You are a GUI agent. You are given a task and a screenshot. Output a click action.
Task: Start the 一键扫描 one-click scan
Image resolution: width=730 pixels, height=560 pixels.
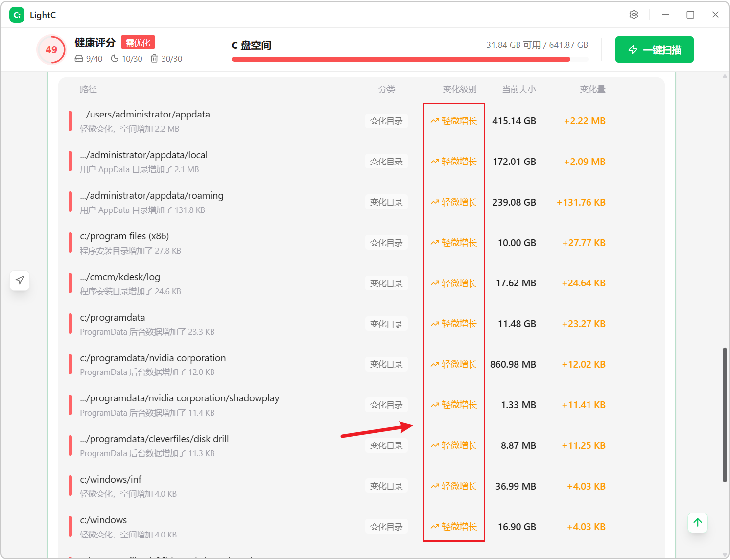click(x=654, y=49)
